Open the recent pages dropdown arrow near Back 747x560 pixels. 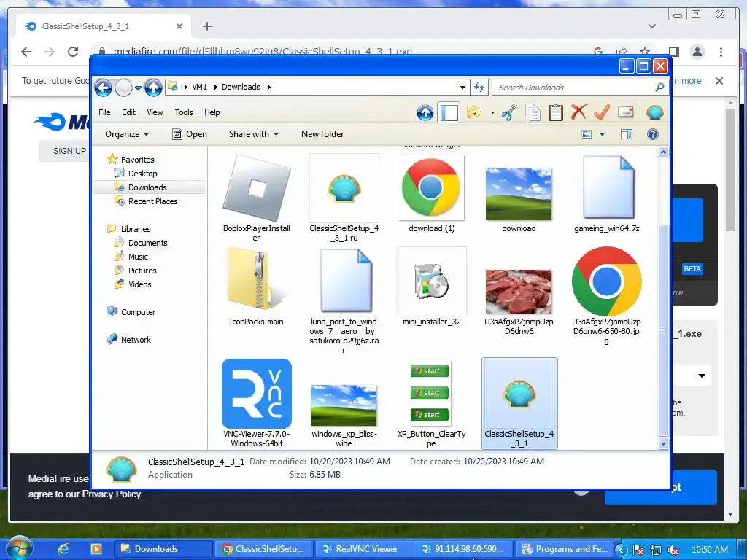point(138,88)
